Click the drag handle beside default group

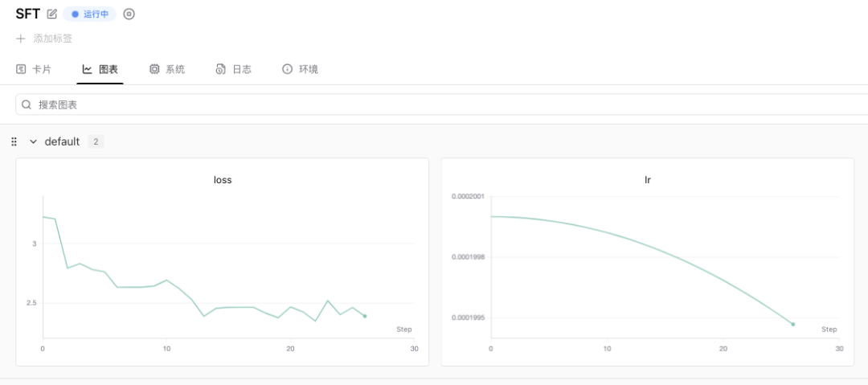click(14, 141)
